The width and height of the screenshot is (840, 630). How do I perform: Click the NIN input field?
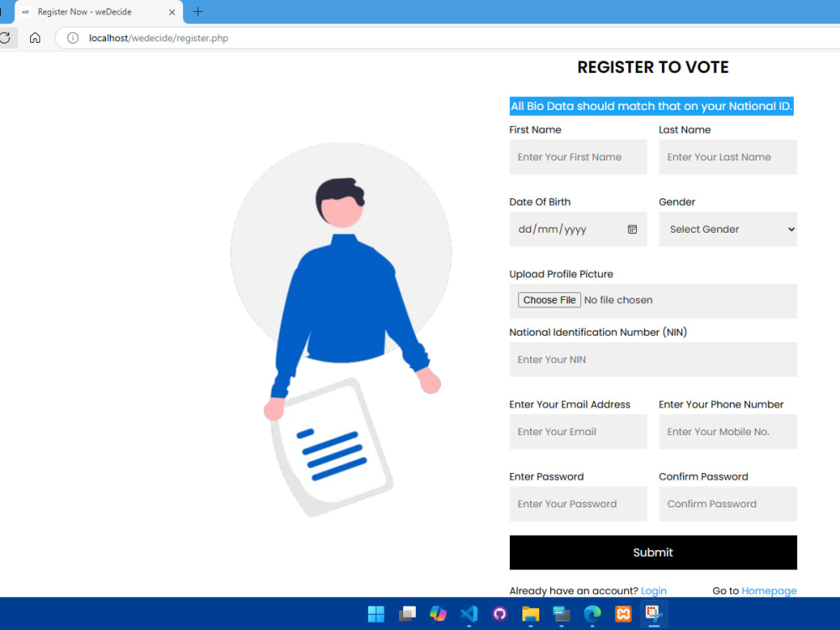[x=653, y=360]
